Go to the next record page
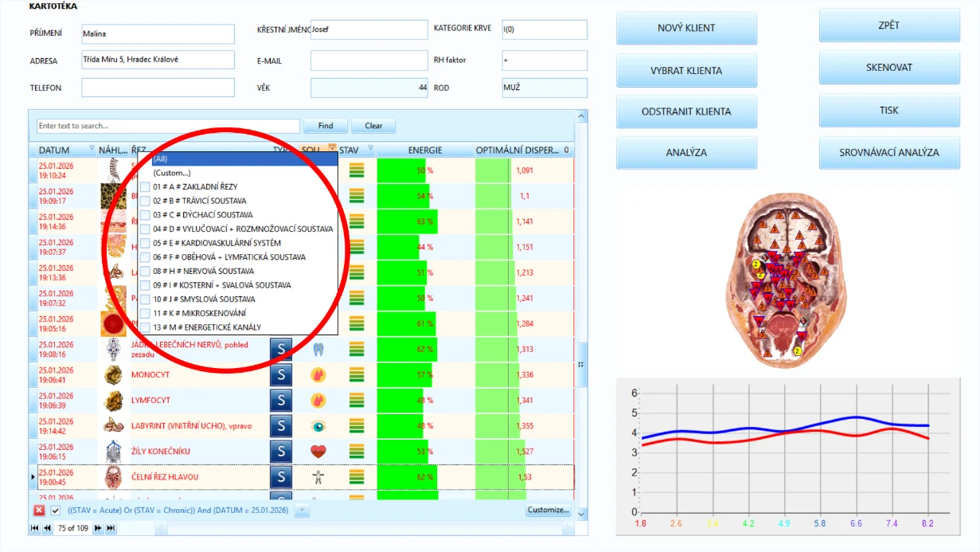Viewport: 980px width, 552px height. click(99, 528)
